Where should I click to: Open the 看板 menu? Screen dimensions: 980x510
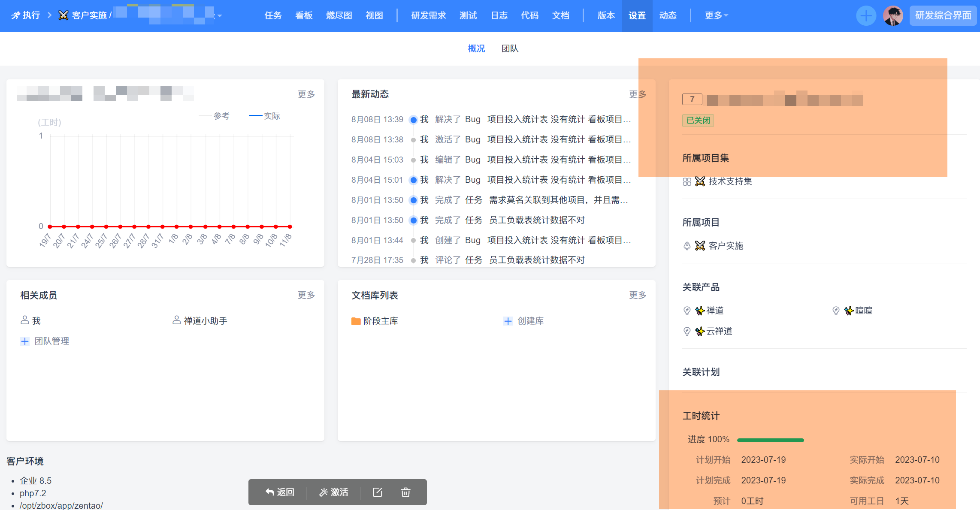(304, 16)
